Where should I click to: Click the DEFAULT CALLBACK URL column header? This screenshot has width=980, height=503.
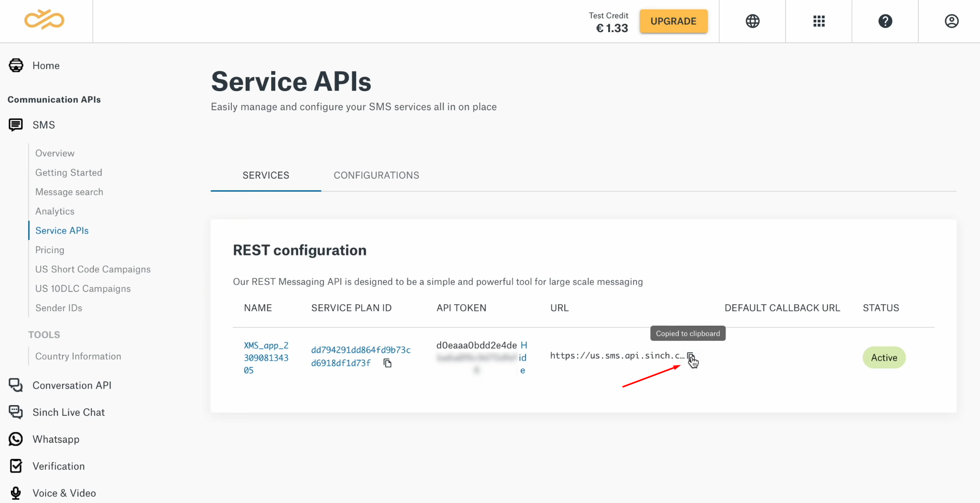pyautogui.click(x=782, y=308)
